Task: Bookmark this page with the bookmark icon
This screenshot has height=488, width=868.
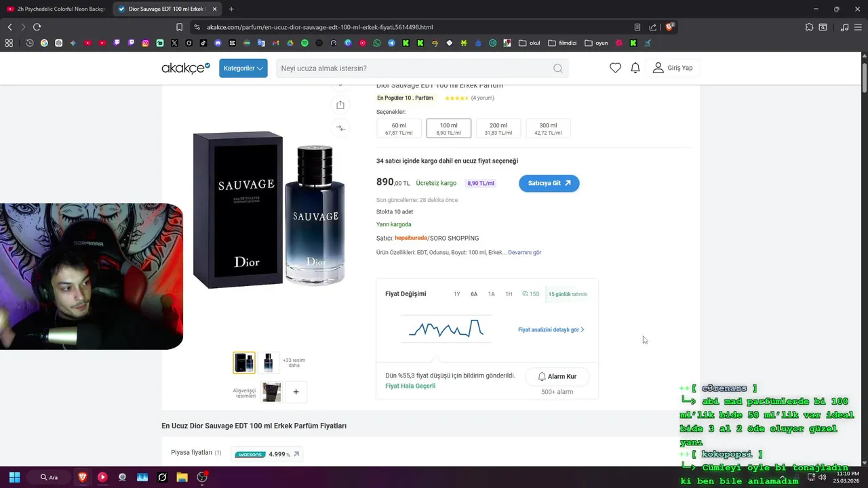Action: (x=179, y=27)
